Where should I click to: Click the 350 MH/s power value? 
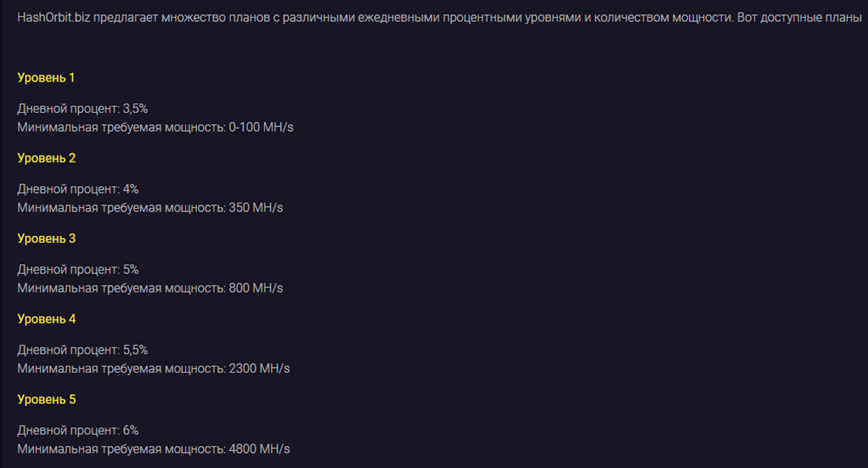tap(256, 207)
